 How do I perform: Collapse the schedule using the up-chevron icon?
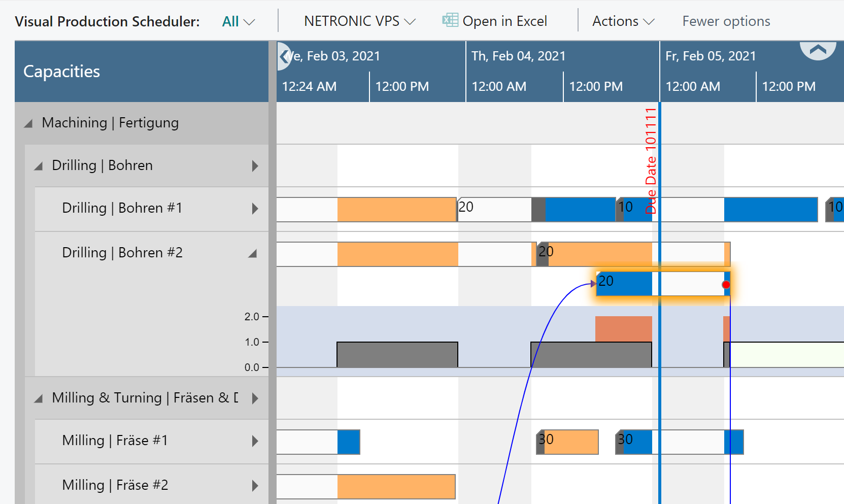[818, 50]
